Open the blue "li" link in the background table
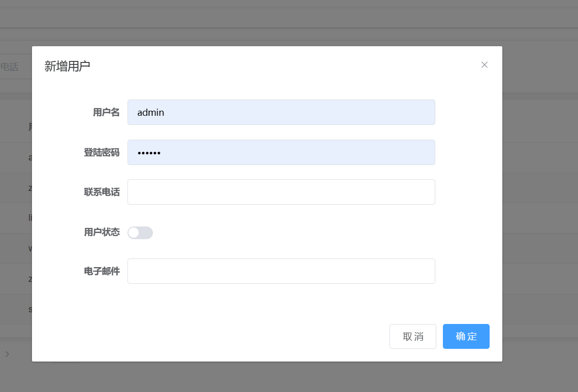Screen dimensions: 578x392 click(x=30, y=218)
